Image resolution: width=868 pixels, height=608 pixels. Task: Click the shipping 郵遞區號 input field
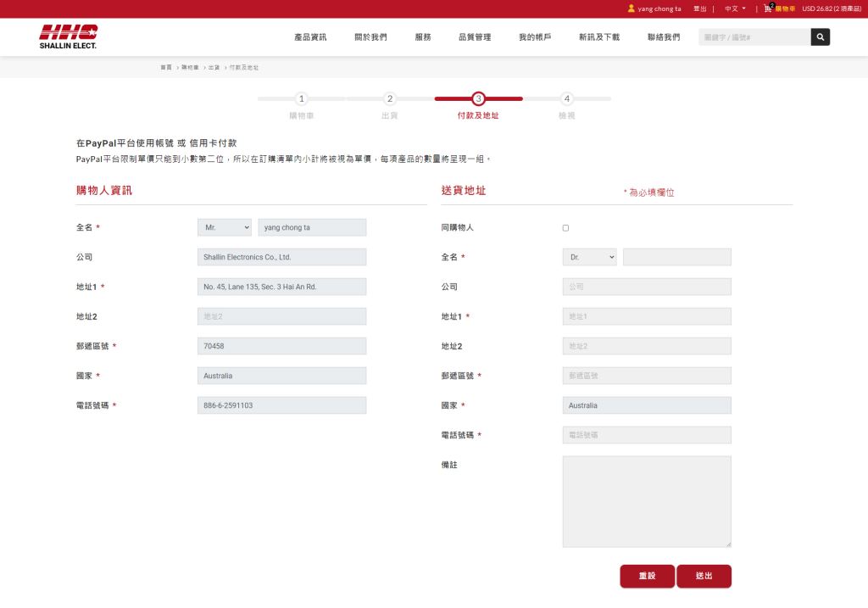tap(647, 376)
